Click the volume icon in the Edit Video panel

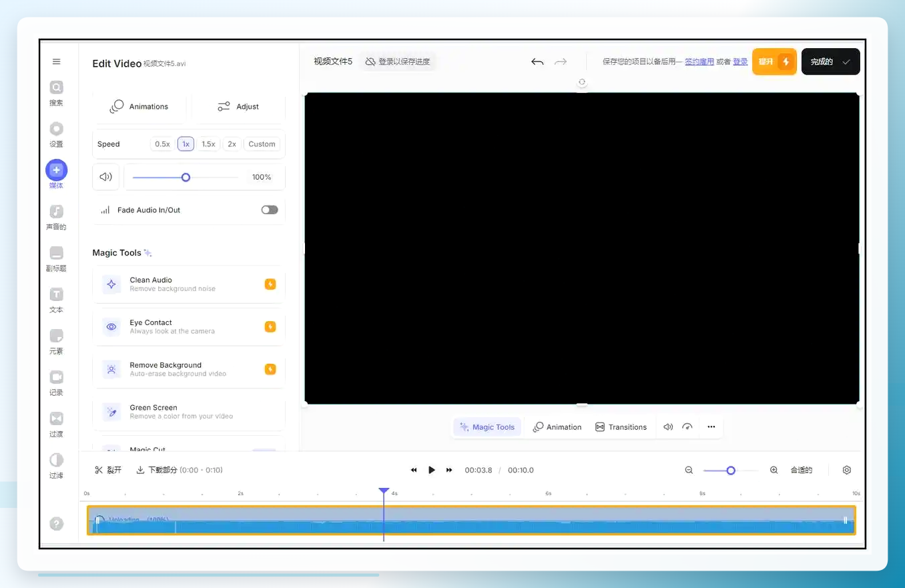click(105, 177)
